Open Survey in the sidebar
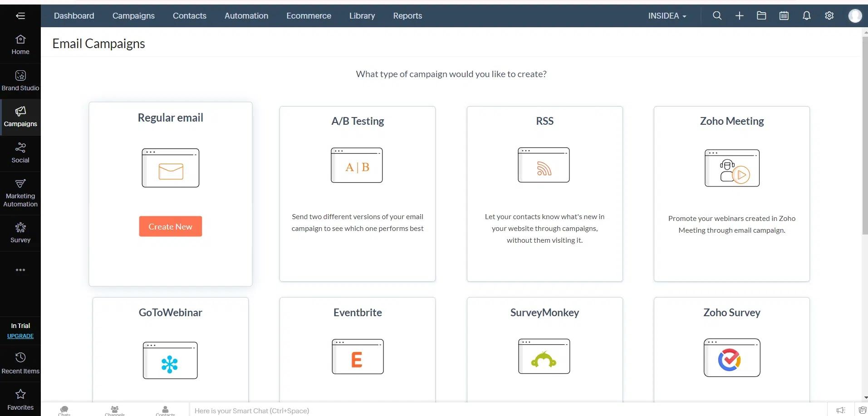Screen dimensions: 868x416 (20, 233)
